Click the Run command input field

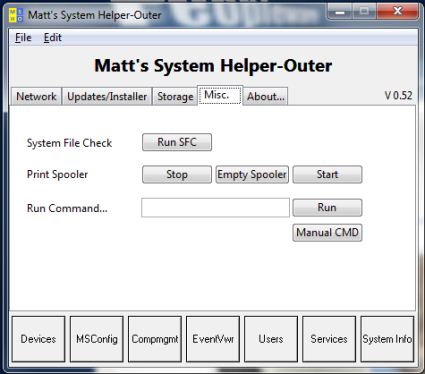[215, 208]
